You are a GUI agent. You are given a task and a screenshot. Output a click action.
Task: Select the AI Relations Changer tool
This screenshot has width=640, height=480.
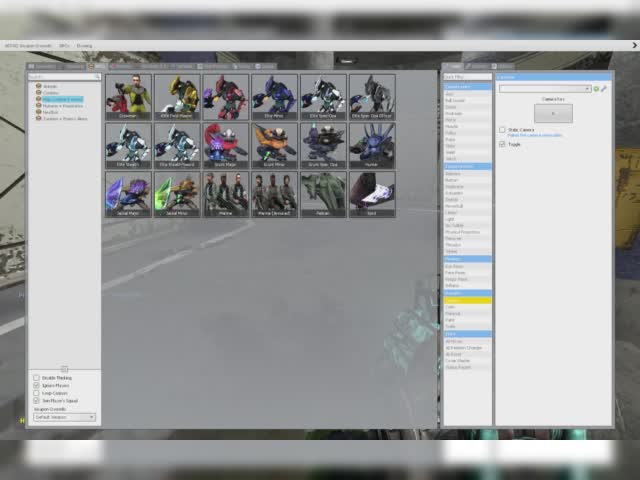pos(468,348)
